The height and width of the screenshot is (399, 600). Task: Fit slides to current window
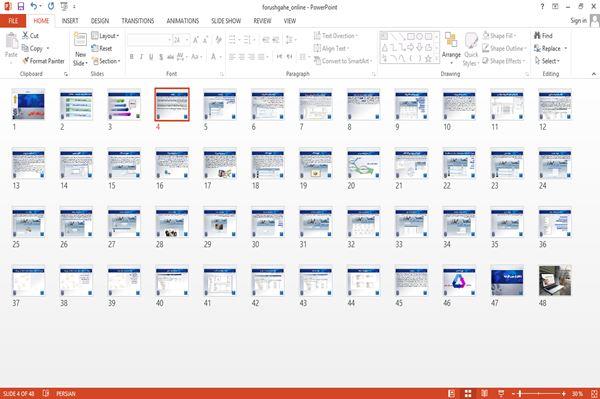pos(594,394)
